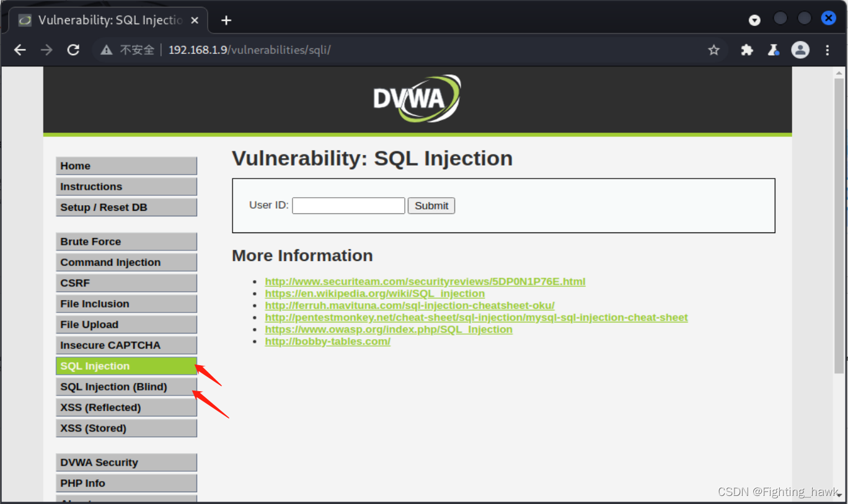
Task: Open the owasp.org SQL_Injection link
Action: pyautogui.click(x=389, y=330)
